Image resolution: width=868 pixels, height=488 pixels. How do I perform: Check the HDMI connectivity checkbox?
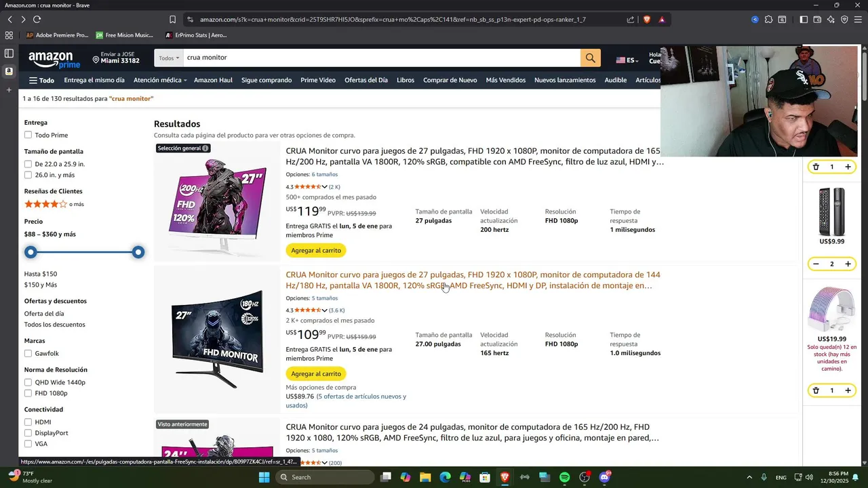28,422
